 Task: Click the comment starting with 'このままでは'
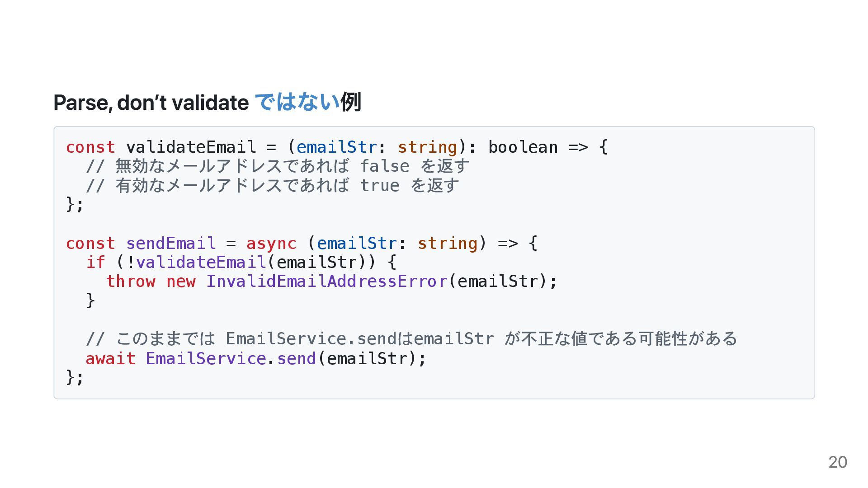pos(411,339)
